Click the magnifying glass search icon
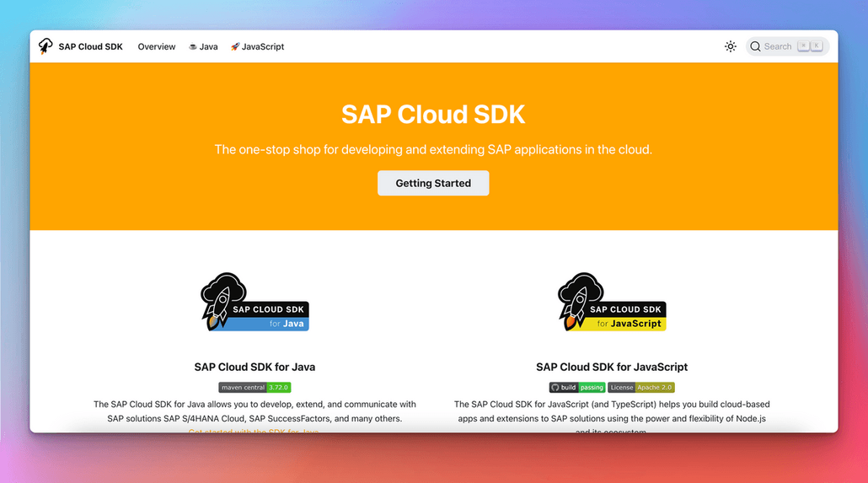The width and height of the screenshot is (868, 483). 755,46
